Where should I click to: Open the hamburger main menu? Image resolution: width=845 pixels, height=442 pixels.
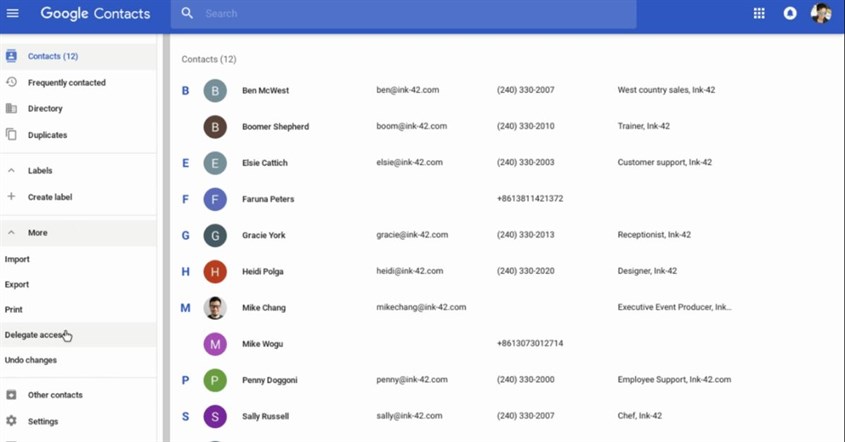(x=12, y=13)
